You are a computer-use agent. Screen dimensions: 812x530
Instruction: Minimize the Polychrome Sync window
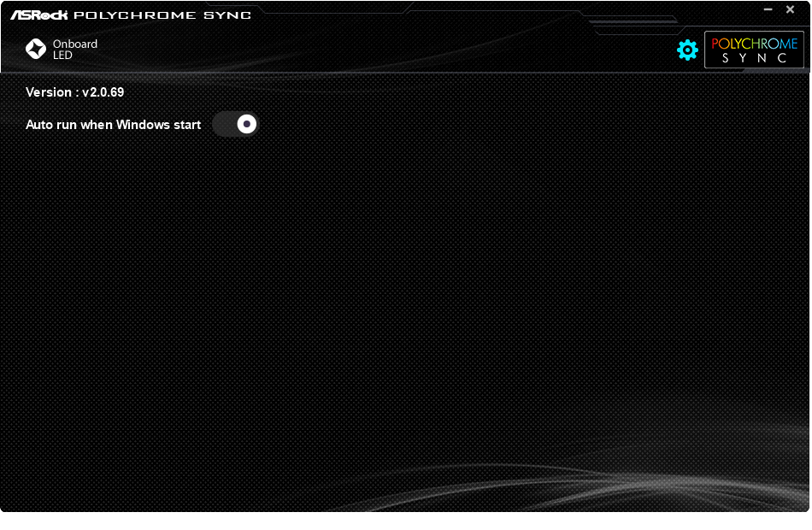(768, 9)
